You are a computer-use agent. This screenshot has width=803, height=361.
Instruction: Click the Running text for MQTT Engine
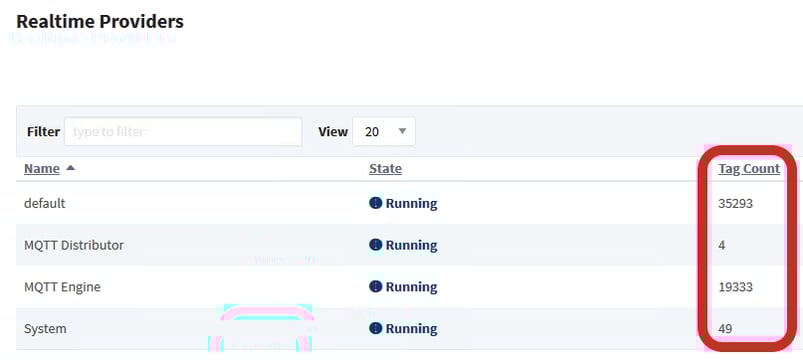pyautogui.click(x=411, y=287)
